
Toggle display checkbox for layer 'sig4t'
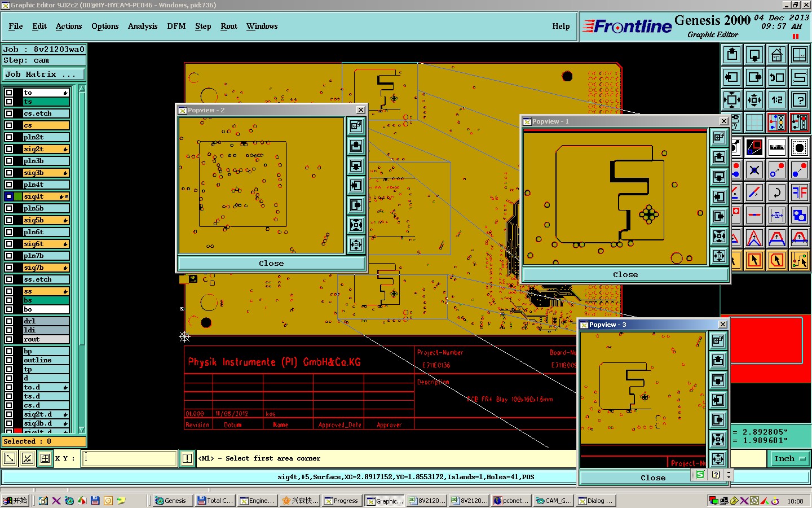[x=9, y=196]
